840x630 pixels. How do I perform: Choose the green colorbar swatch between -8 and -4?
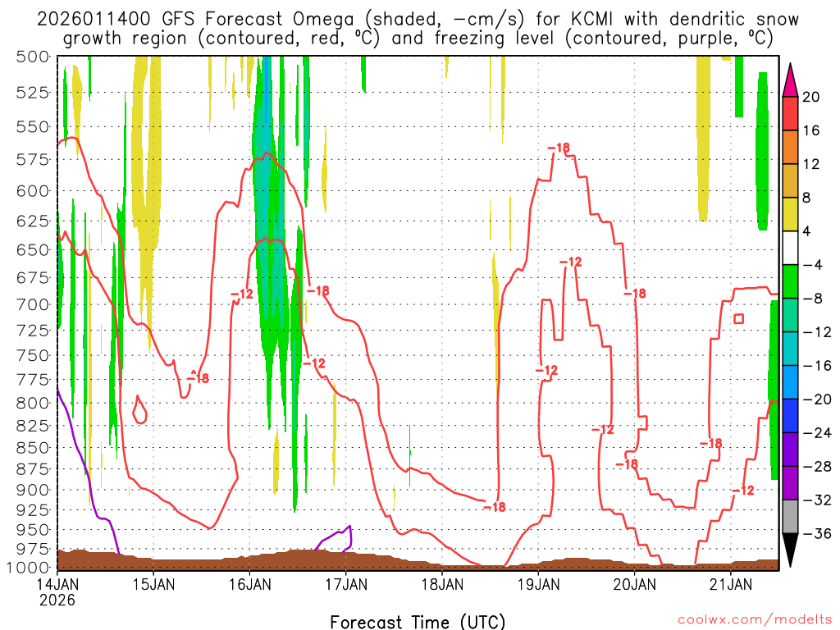[x=790, y=282]
